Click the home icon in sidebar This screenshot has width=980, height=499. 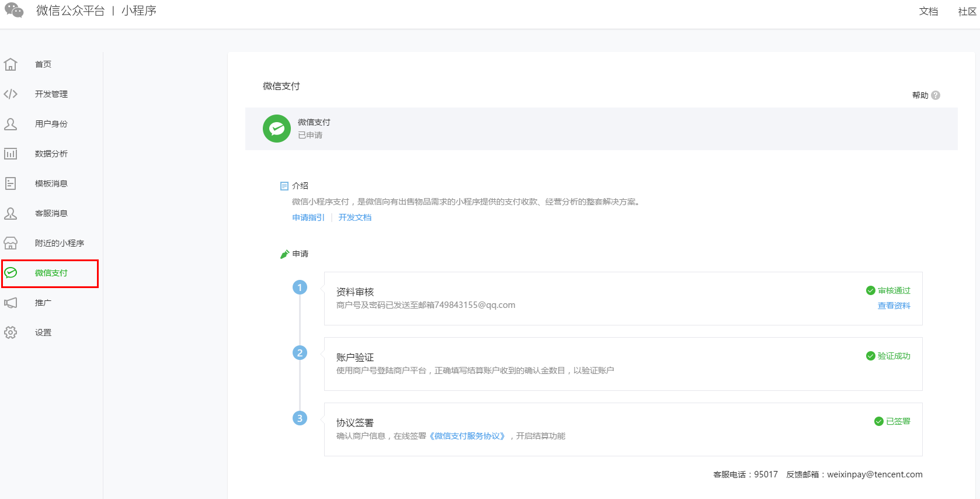point(11,64)
